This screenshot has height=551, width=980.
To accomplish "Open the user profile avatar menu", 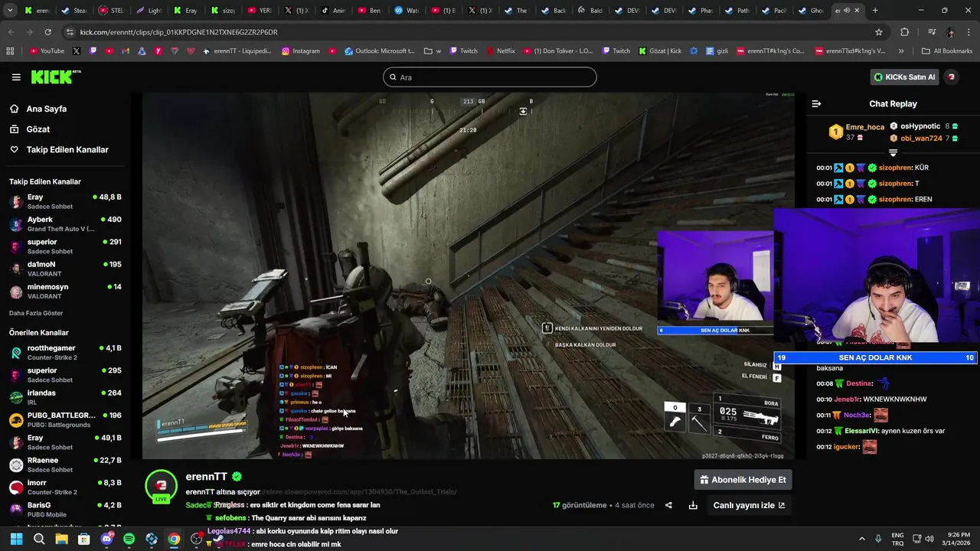I will tap(952, 77).
